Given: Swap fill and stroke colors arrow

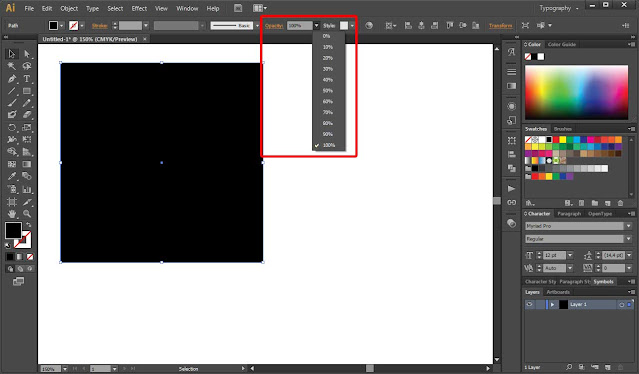Looking at the screenshot, I should [28, 224].
